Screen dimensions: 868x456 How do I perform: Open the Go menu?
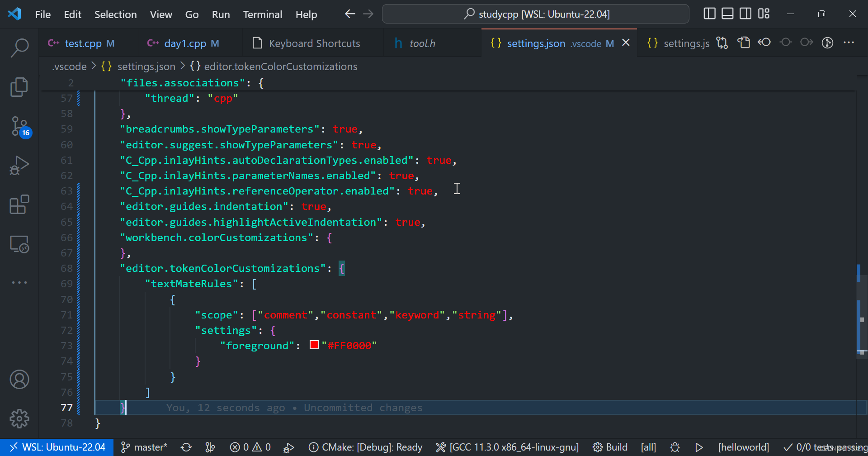[192, 14]
